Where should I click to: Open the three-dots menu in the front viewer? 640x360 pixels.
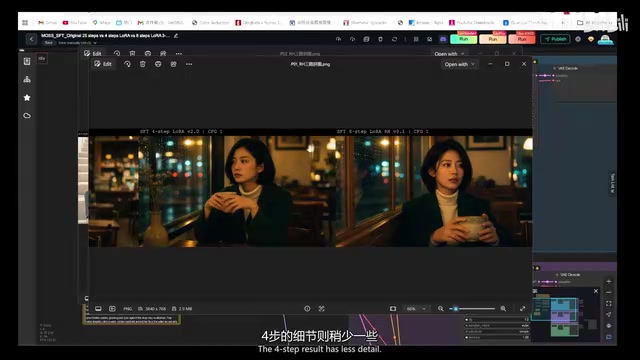(189, 64)
